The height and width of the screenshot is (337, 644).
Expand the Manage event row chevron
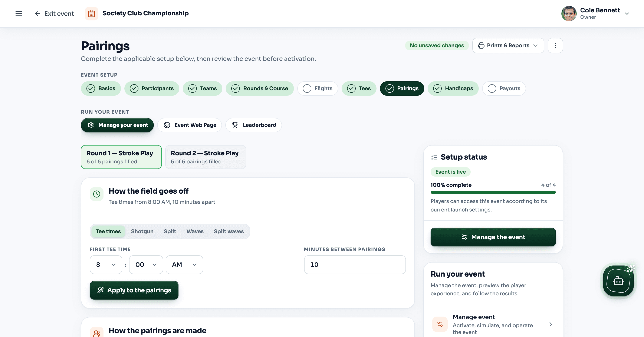551,324
